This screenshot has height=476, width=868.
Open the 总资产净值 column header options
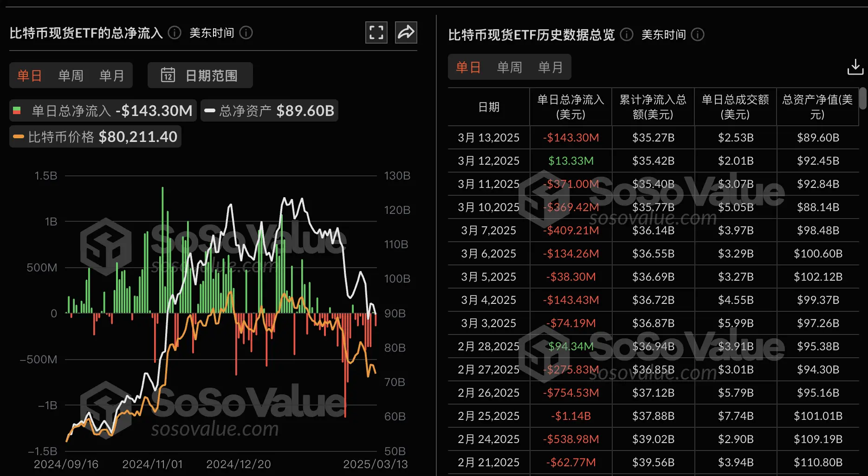pos(816,106)
